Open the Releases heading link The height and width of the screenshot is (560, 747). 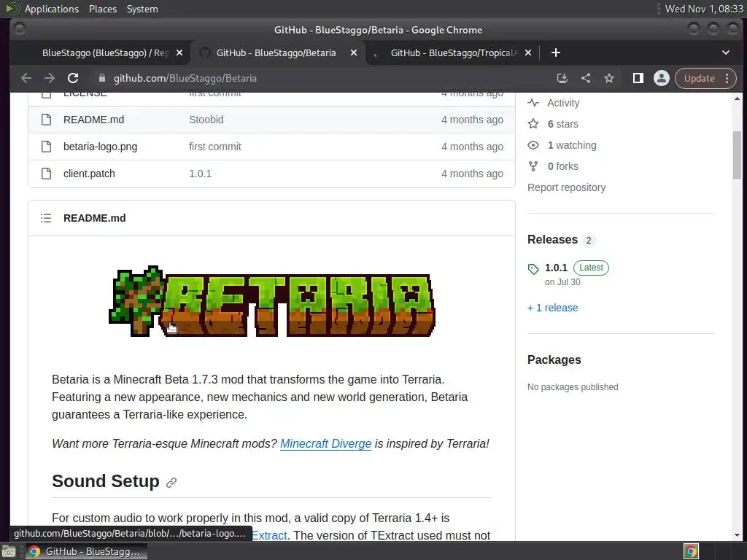tap(552, 239)
